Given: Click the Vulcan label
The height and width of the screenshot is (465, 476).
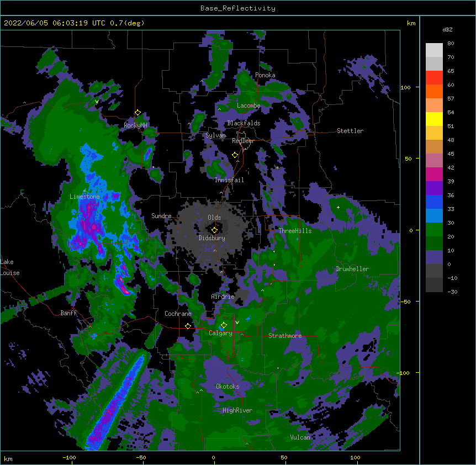Looking at the screenshot, I should coord(300,437).
